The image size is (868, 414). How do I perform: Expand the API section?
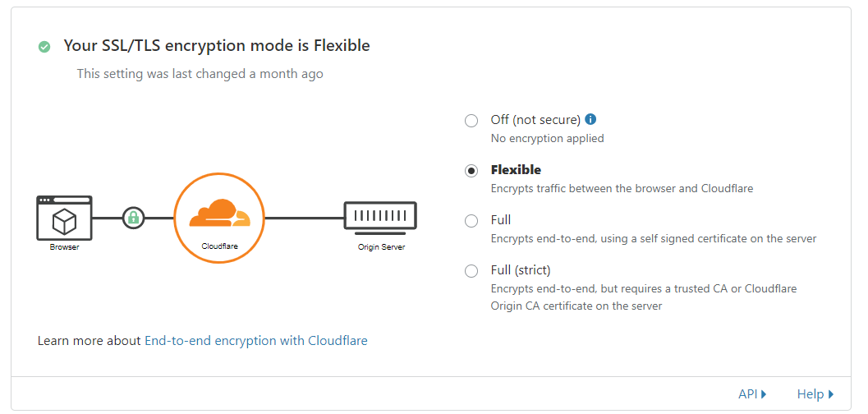(752, 394)
